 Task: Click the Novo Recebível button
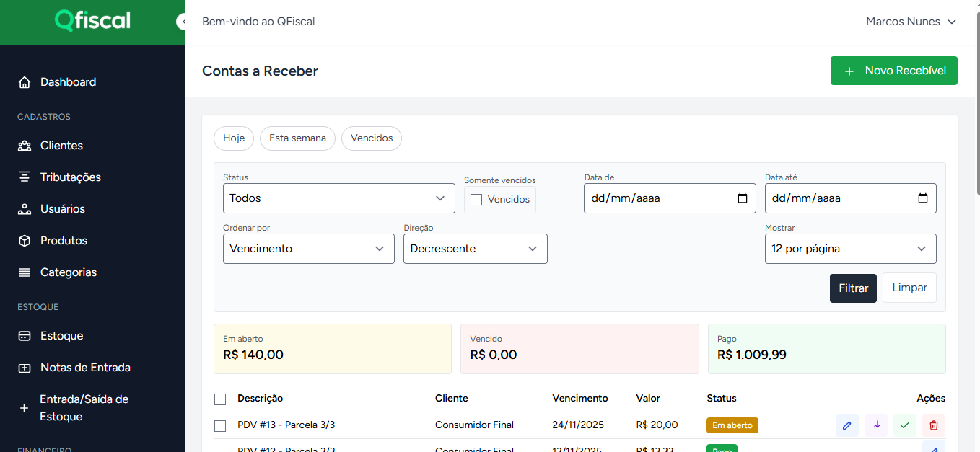pyautogui.click(x=893, y=71)
